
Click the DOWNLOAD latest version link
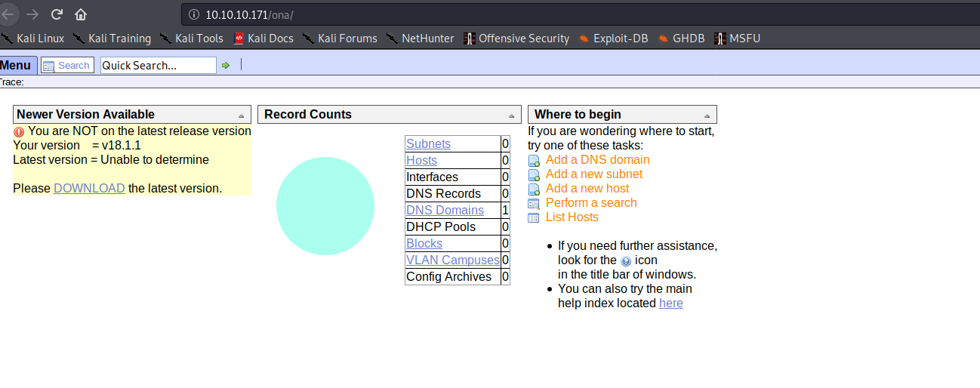click(89, 188)
